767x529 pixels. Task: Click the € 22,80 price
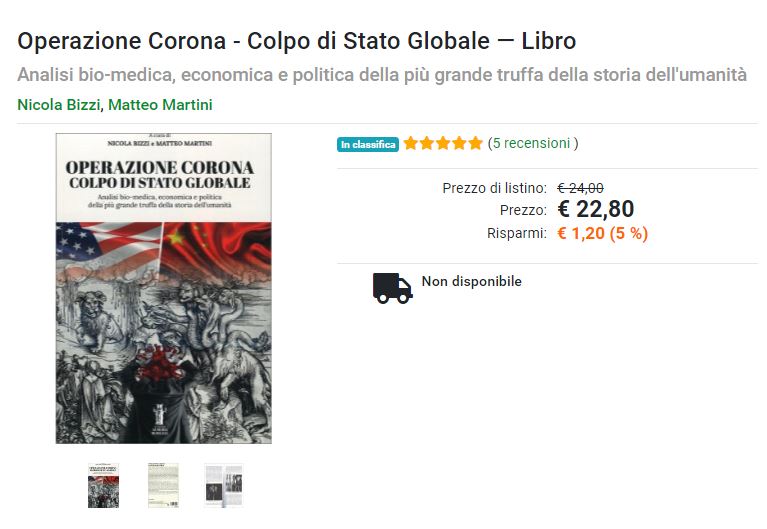596,209
